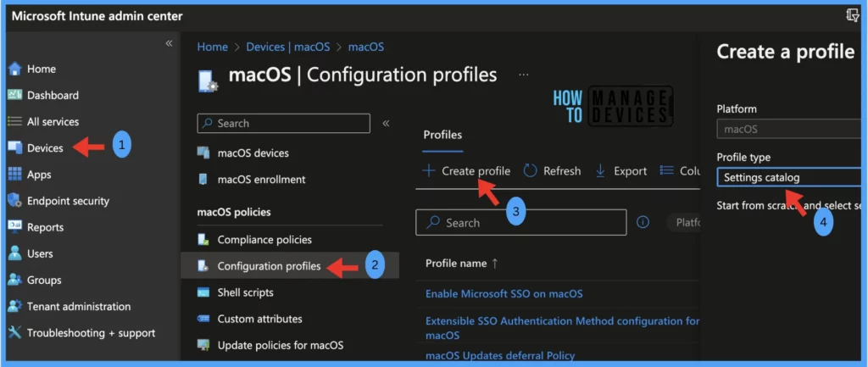868x367 pixels.
Task: Click the Users person icon
Action: (x=15, y=253)
